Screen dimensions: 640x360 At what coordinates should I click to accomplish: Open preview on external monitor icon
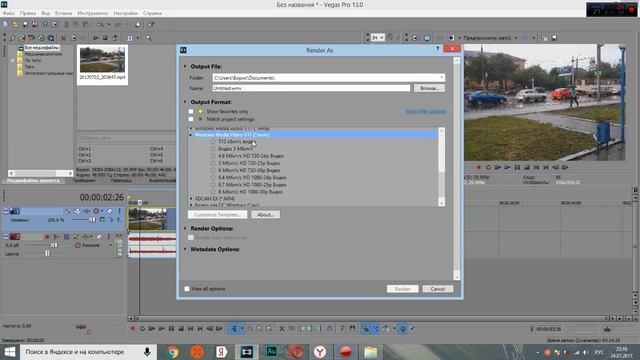coord(427,38)
